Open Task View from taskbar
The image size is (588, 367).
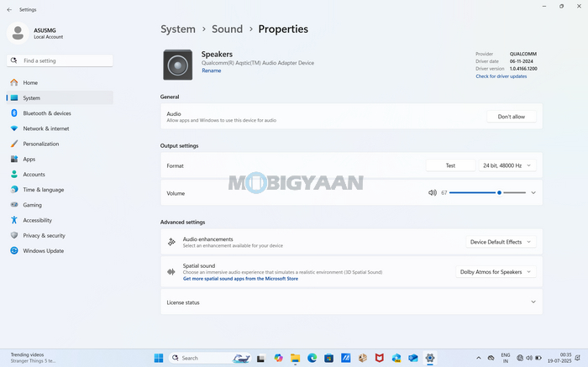(261, 359)
